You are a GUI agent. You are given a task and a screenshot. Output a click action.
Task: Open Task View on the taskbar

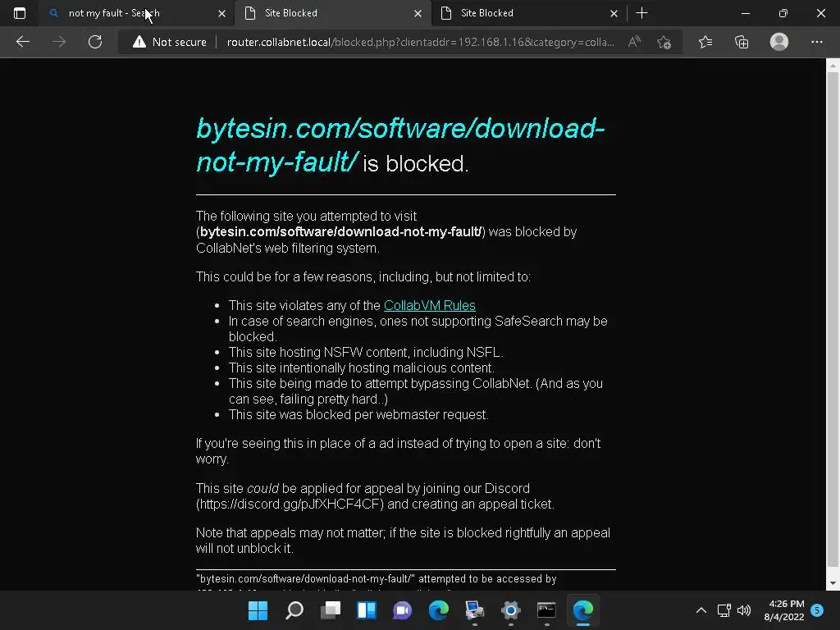coord(331,610)
